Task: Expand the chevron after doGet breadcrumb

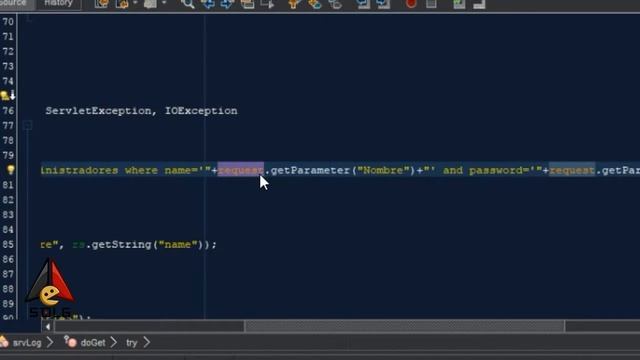Action: 113,342
